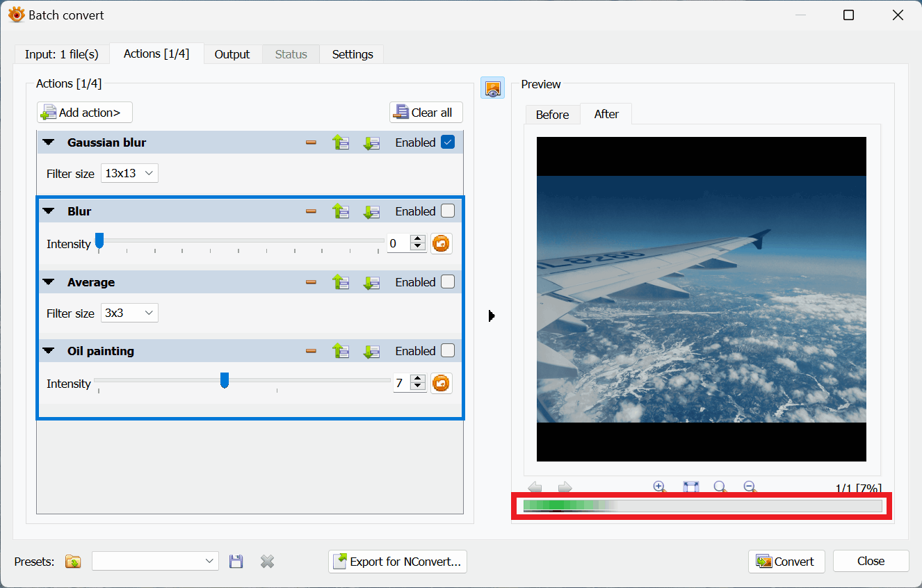This screenshot has width=922, height=588.
Task: Click the load preset folder icon
Action: tap(73, 562)
